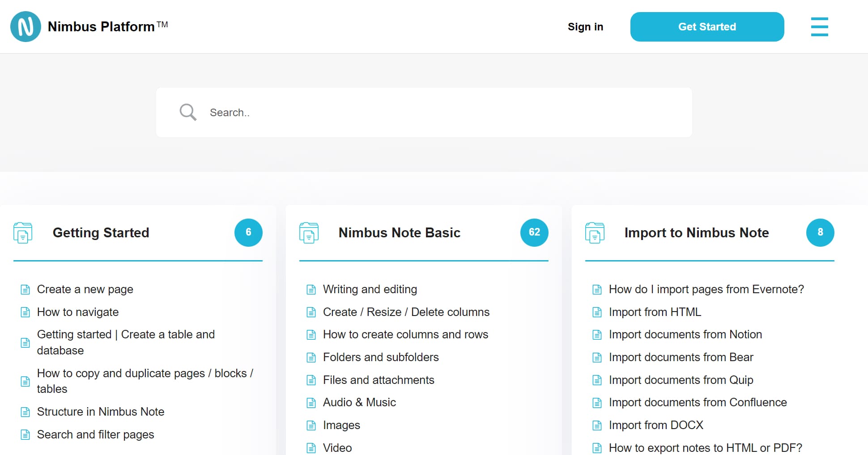Viewport: 868px width, 455px height.
Task: Open the Nimbus Note Basic category heading
Action: (x=399, y=232)
